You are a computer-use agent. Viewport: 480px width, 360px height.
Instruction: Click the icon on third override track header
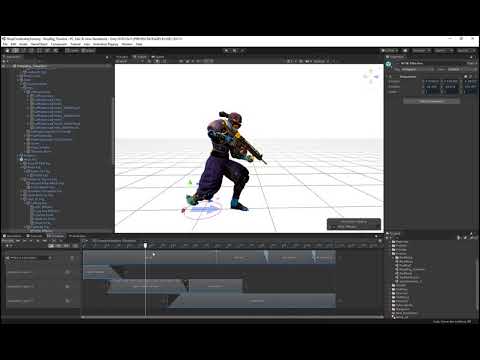point(67,301)
